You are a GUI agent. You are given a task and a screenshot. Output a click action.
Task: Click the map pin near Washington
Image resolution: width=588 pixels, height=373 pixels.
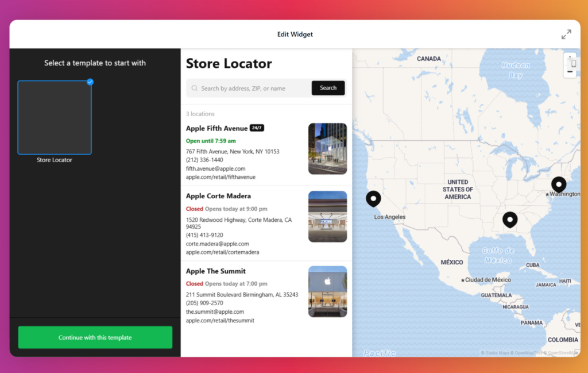coord(559,184)
